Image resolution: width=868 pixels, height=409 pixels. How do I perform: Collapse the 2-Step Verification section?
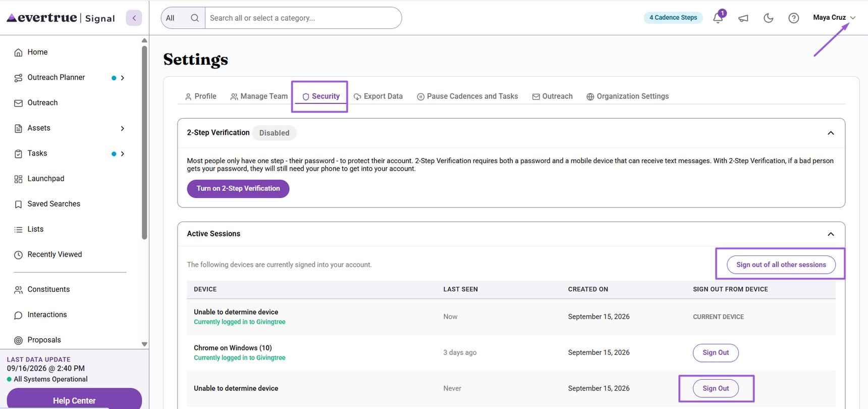point(831,133)
